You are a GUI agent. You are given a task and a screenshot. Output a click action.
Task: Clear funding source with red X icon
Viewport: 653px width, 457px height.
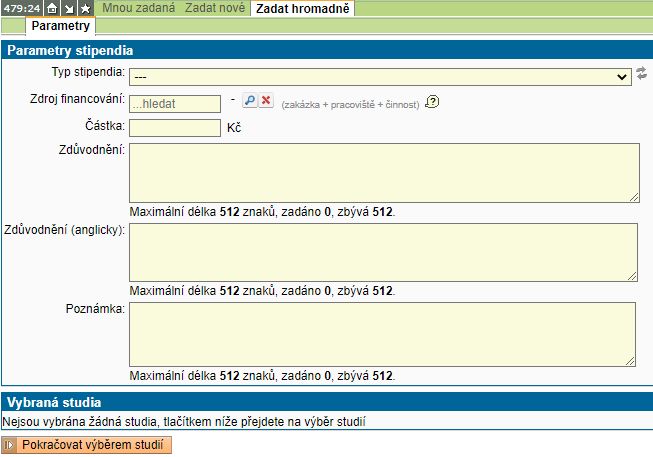pos(266,101)
